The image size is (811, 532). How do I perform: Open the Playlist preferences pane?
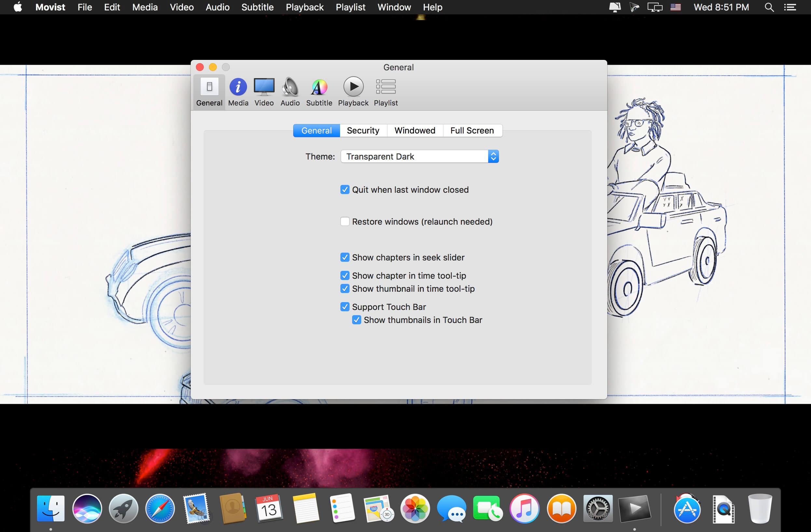pyautogui.click(x=385, y=92)
